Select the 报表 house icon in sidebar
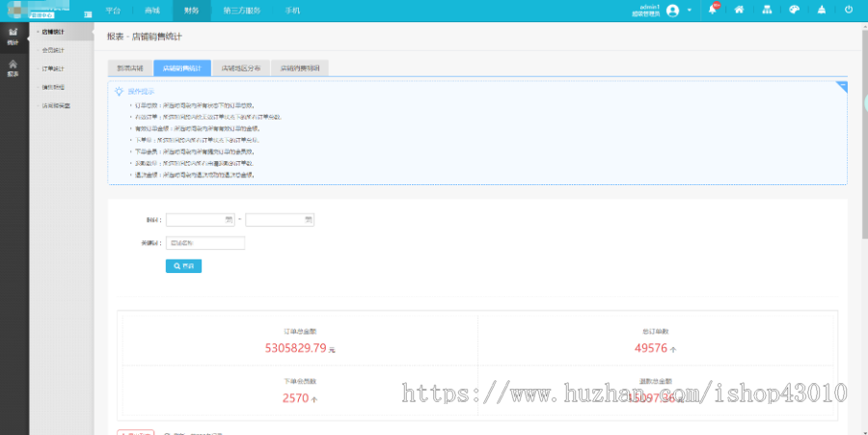The width and height of the screenshot is (868, 435). click(x=13, y=65)
